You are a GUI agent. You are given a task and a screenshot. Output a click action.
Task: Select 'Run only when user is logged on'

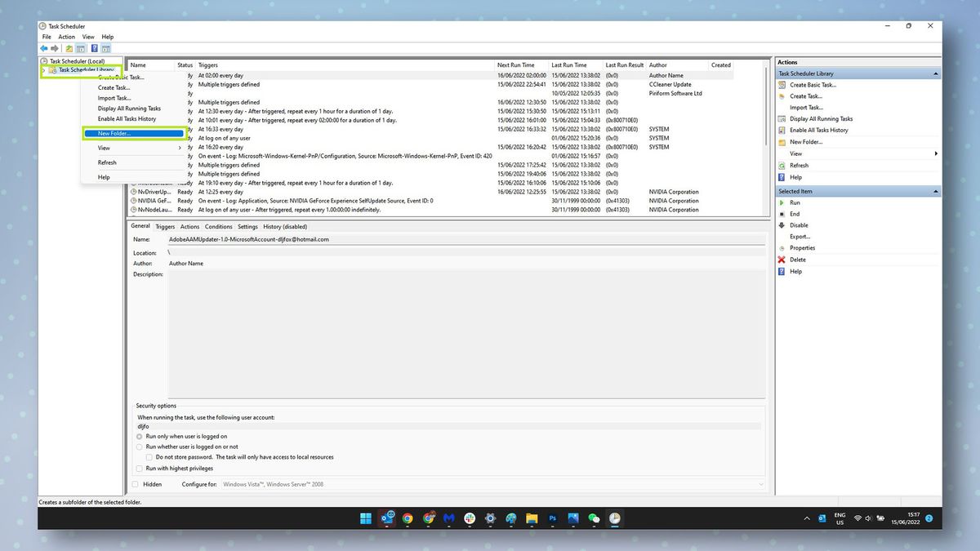139,437
